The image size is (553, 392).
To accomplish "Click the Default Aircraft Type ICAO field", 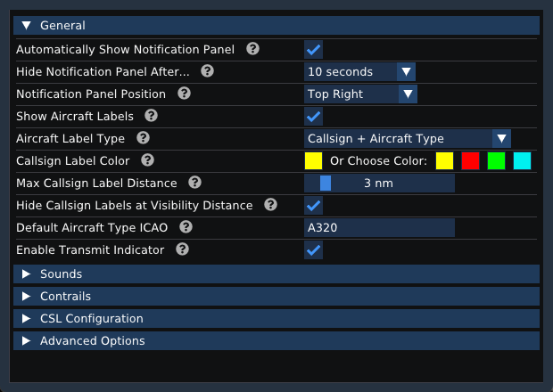I will point(379,228).
